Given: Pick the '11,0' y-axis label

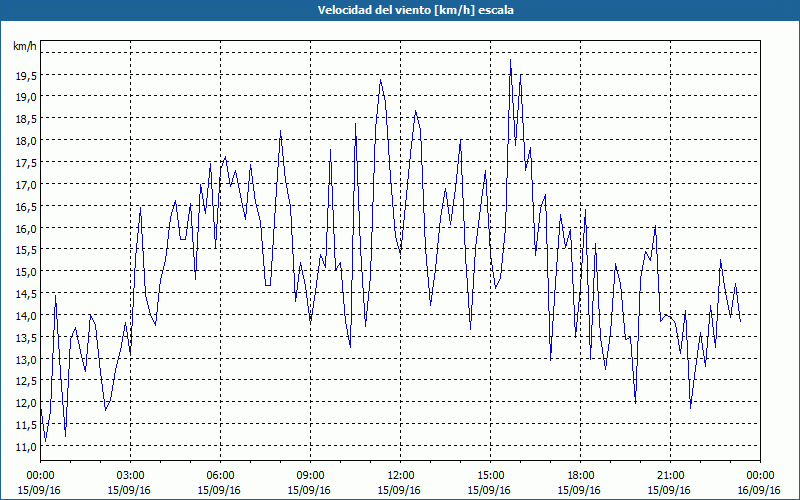Looking at the screenshot, I should [26, 447].
